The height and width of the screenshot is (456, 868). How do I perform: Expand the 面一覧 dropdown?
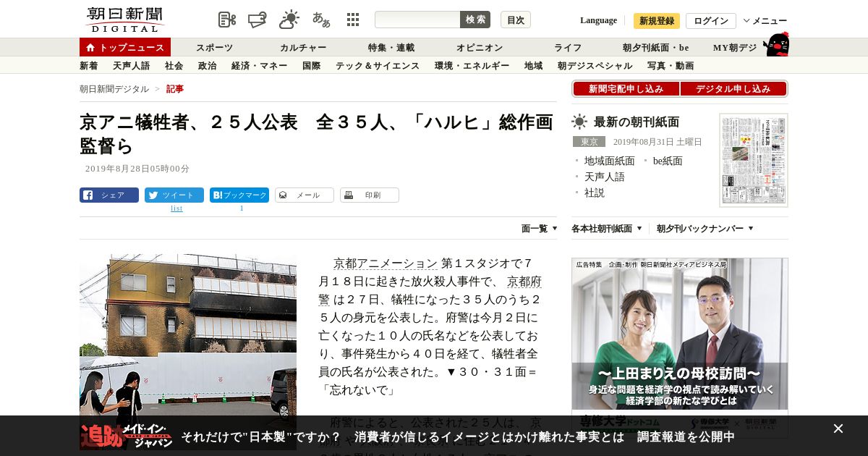point(540,229)
